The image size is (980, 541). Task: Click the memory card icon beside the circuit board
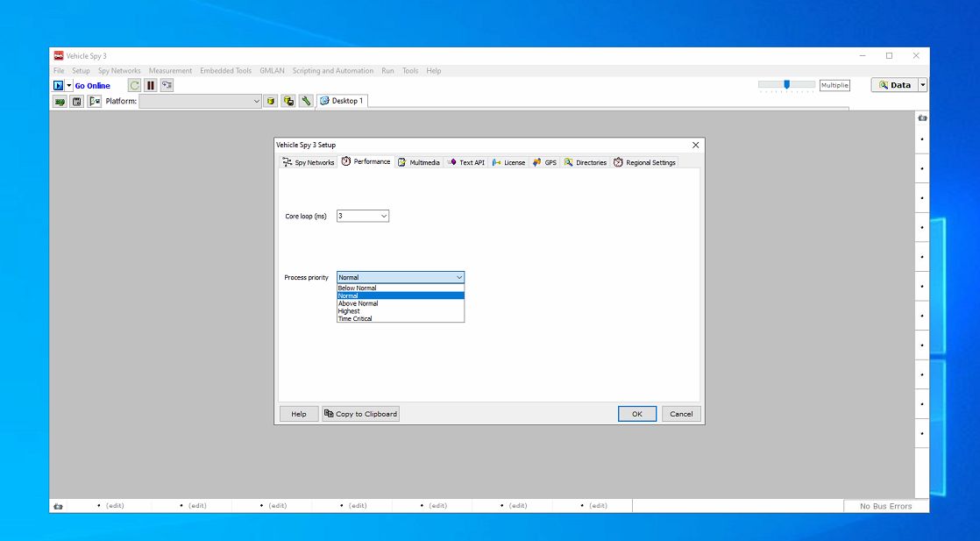pos(77,102)
